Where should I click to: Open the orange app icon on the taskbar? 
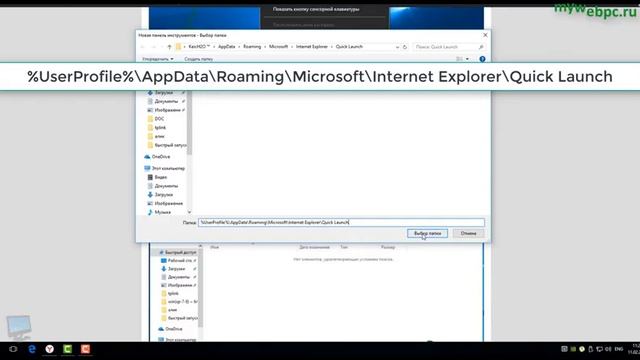click(x=85, y=349)
